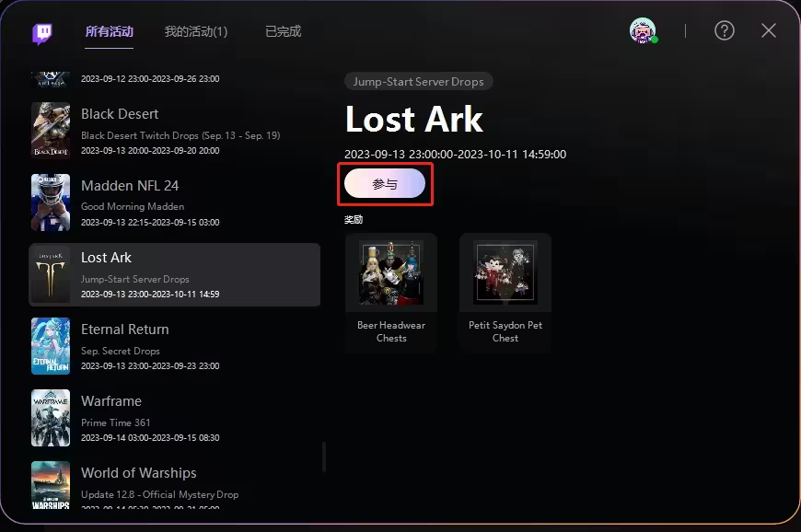Select the Warframe cover thumbnail
The image size is (801, 532).
click(51, 418)
